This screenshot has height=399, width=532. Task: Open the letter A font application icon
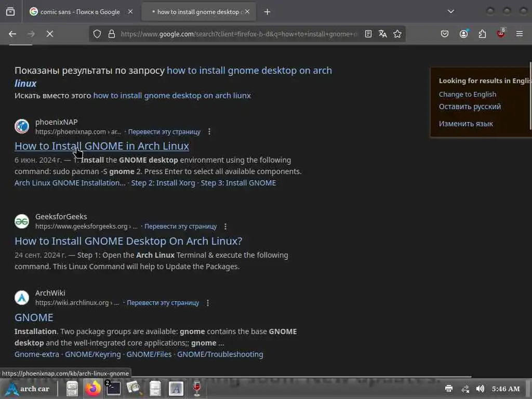pos(176,389)
